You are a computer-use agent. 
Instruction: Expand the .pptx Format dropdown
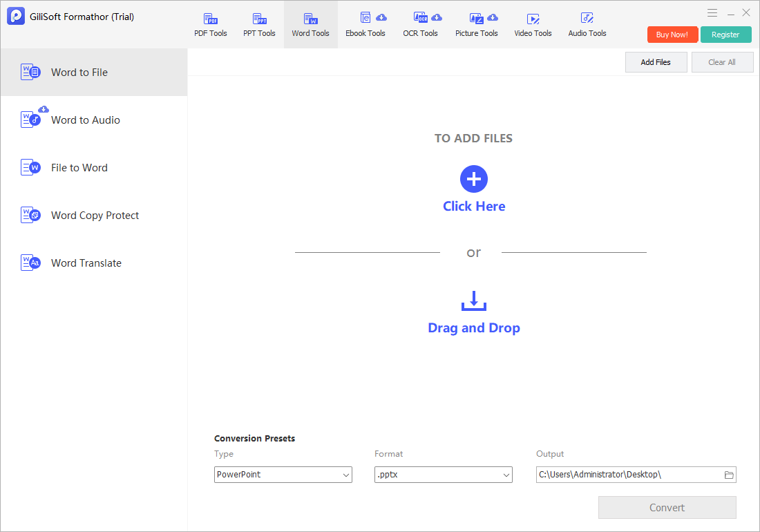tap(443, 475)
